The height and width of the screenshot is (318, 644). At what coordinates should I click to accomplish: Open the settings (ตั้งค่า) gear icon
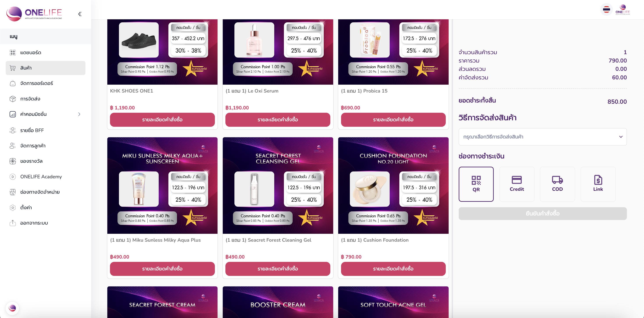[12, 207]
